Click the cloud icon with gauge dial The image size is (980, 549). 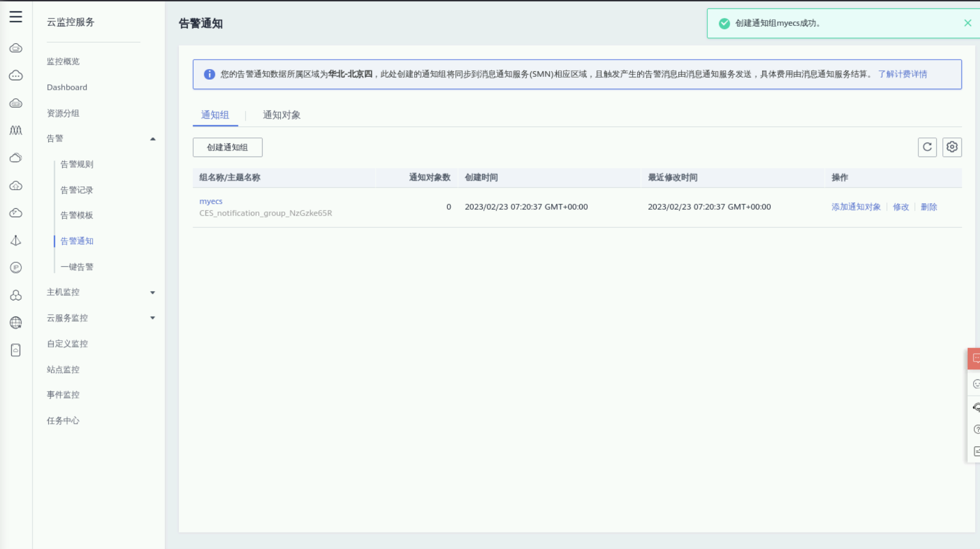(x=16, y=213)
